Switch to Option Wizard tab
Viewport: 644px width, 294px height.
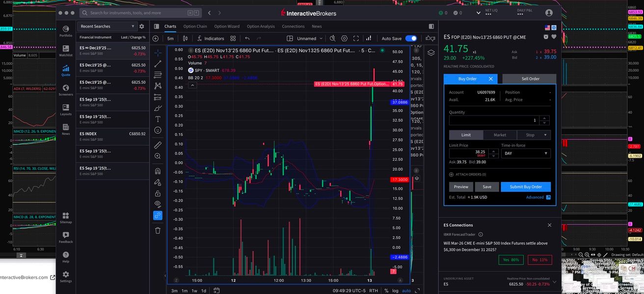(227, 27)
